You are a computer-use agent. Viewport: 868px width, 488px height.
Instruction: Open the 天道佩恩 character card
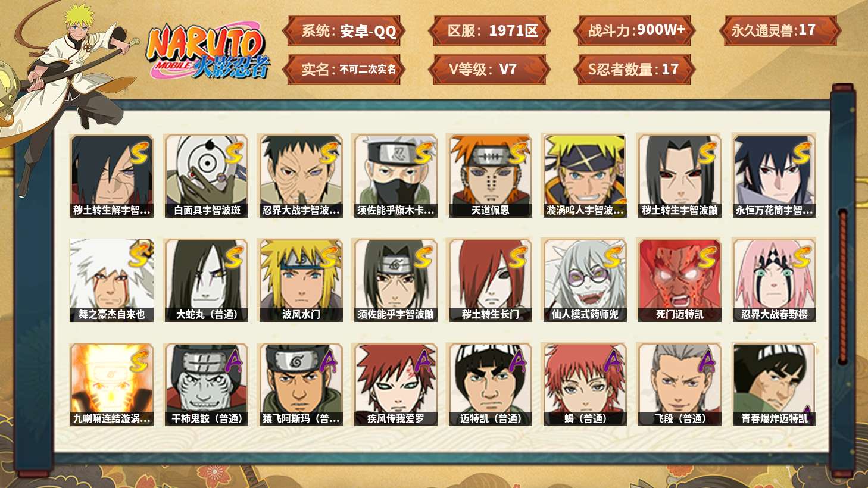(490, 176)
